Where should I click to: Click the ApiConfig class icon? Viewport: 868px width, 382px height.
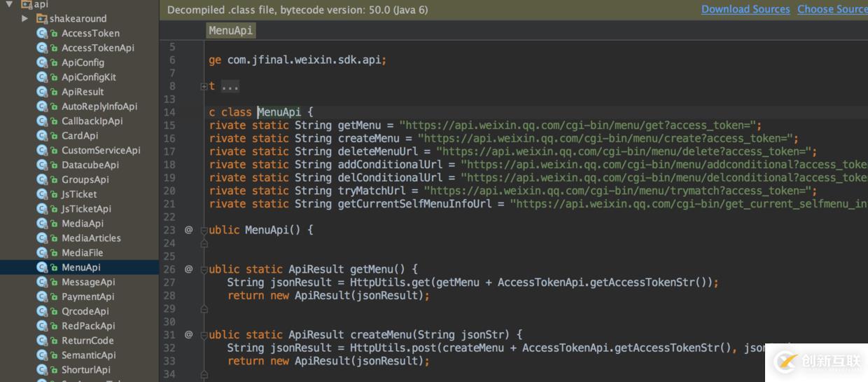point(42,62)
